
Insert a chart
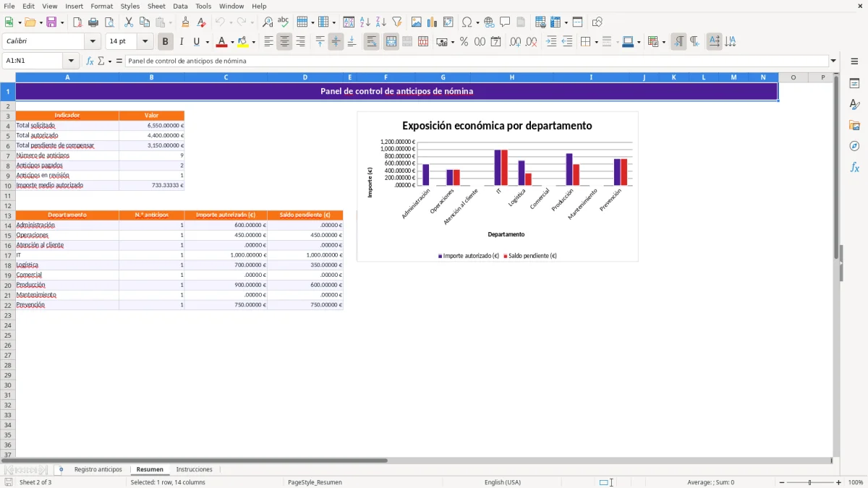point(433,22)
